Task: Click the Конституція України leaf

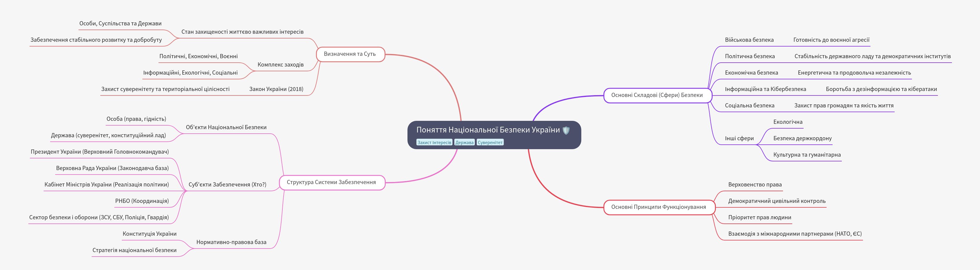Action: [x=150, y=234]
